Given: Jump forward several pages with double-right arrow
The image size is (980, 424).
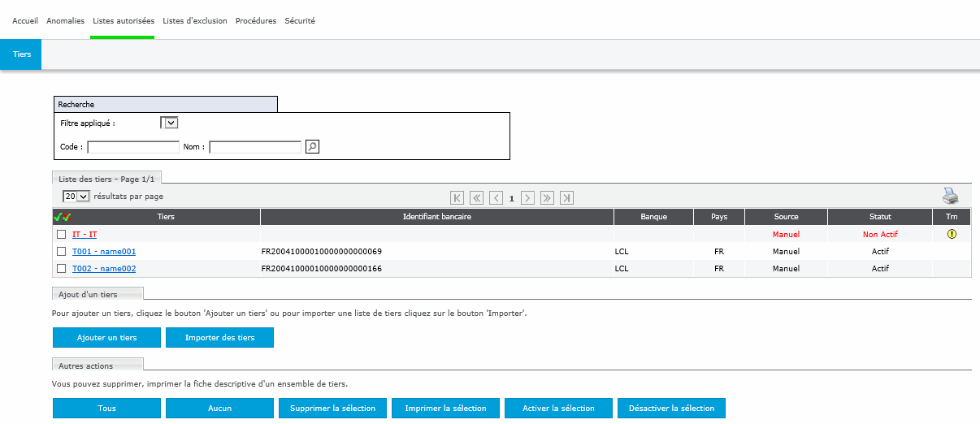Looking at the screenshot, I should (x=547, y=197).
